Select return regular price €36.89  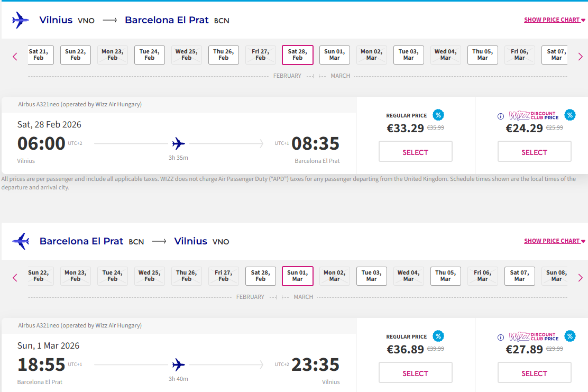415,373
